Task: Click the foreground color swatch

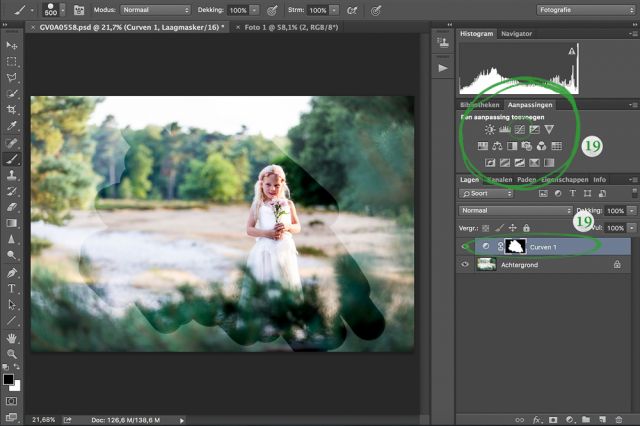Action: click(x=8, y=379)
